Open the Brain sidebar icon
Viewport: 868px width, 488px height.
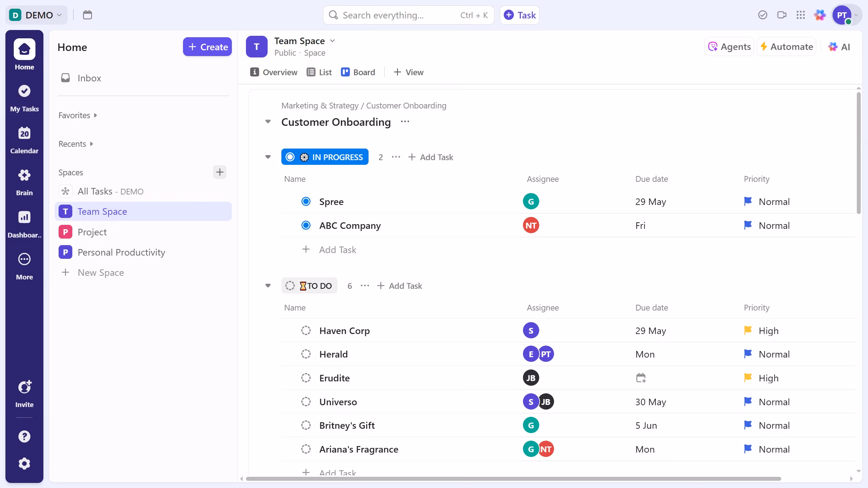pos(24,181)
